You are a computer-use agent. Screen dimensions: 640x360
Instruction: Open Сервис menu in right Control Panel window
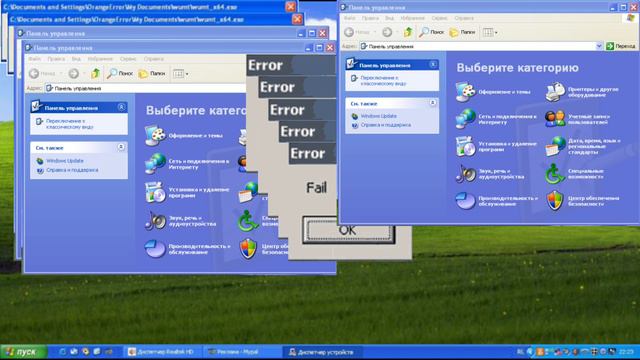coord(439,18)
